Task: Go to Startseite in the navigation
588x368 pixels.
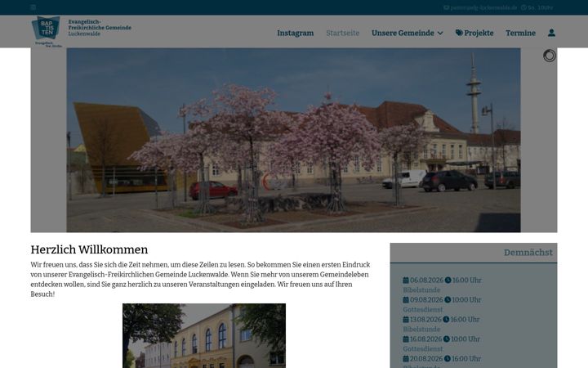Action: click(x=342, y=33)
